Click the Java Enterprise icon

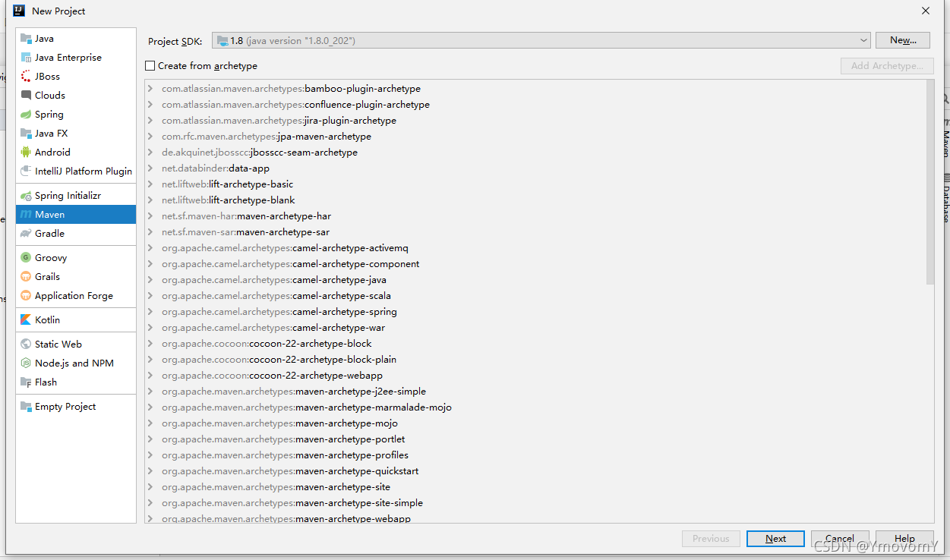click(x=26, y=58)
